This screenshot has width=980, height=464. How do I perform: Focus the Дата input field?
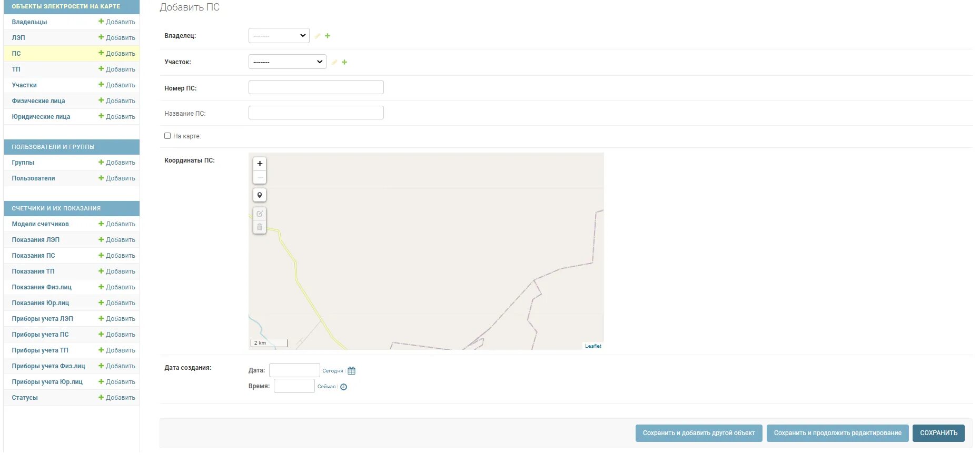[x=294, y=370]
